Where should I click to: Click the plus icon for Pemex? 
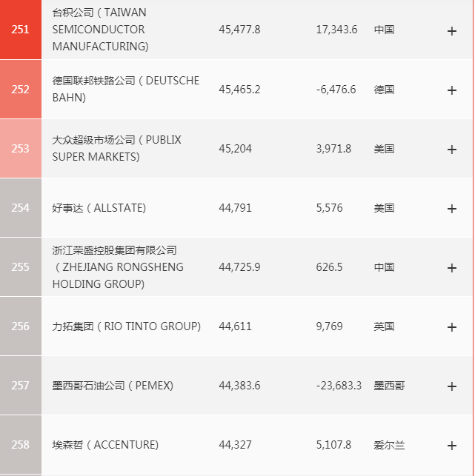click(x=452, y=386)
